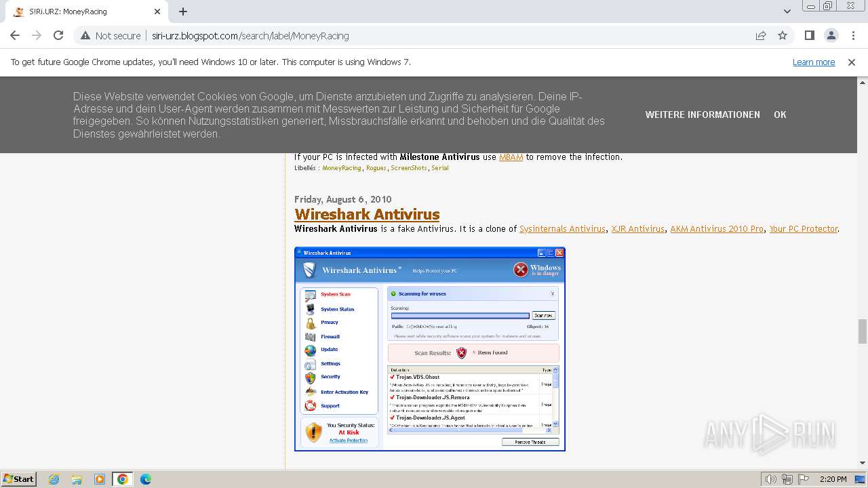
Task: Open the Learn more link
Action: (x=814, y=62)
